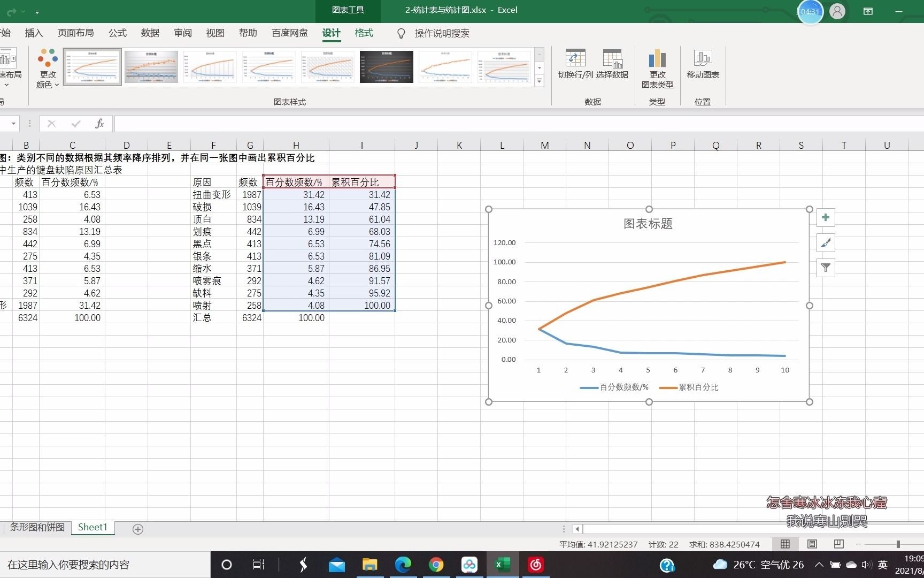Click Page Layout view icon in status bar
924x578 pixels.
point(812,544)
